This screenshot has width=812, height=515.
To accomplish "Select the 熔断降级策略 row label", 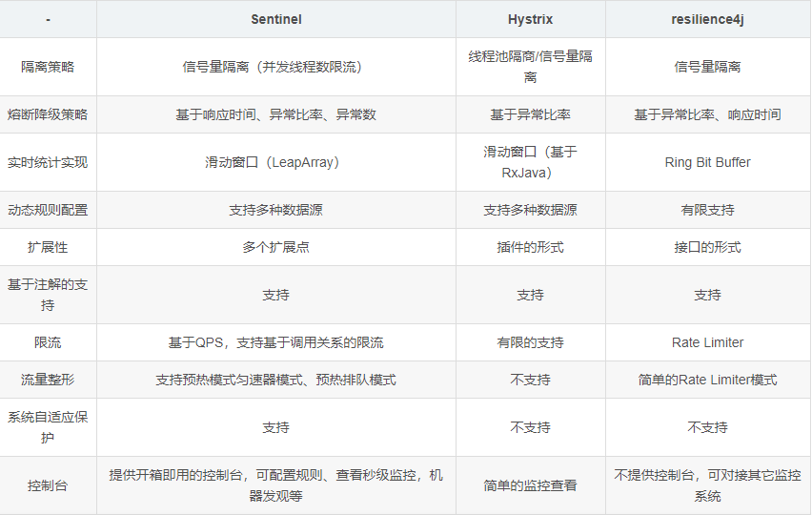I will point(48,114).
